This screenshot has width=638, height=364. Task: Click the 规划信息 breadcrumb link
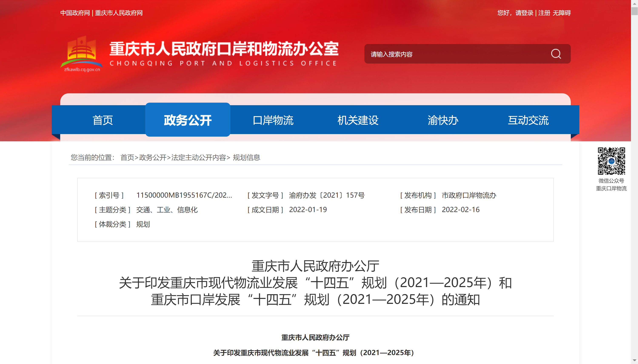(x=246, y=157)
